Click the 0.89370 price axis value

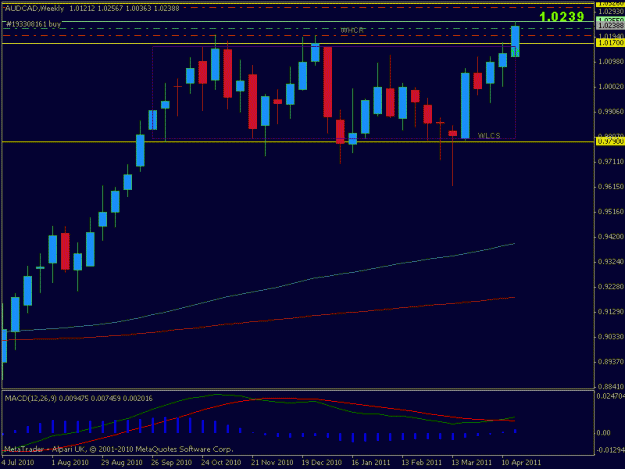click(611, 362)
